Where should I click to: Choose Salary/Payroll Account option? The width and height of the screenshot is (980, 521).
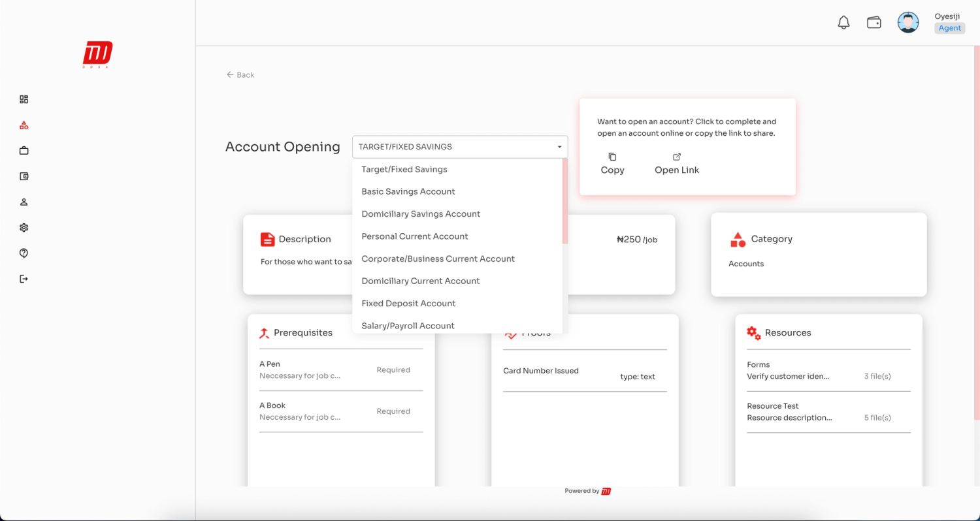click(x=457, y=325)
